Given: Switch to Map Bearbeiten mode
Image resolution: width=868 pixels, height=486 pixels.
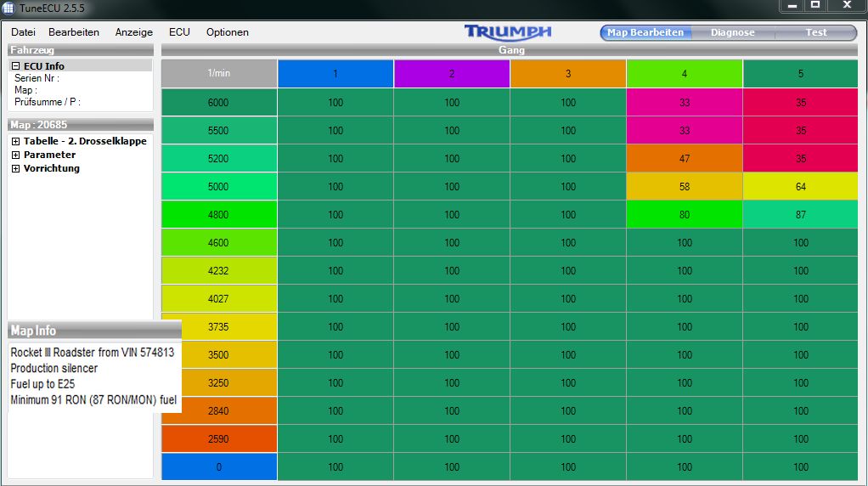Looking at the screenshot, I should (x=645, y=33).
